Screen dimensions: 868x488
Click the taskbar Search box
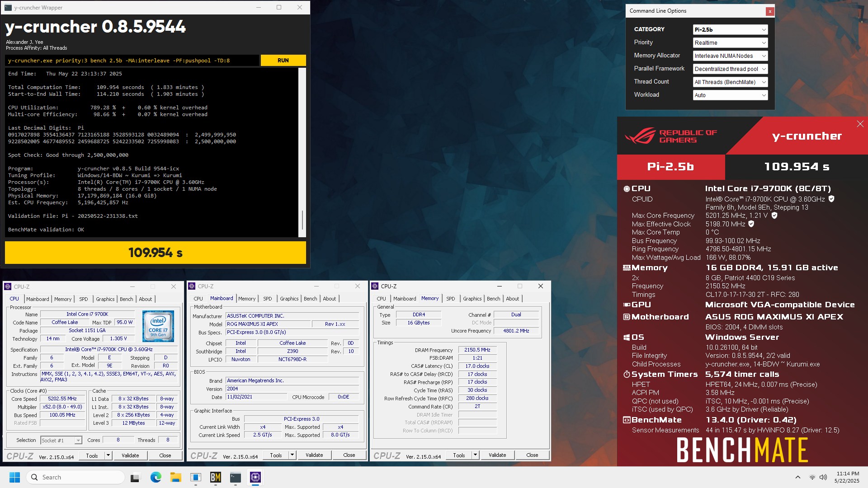click(76, 477)
